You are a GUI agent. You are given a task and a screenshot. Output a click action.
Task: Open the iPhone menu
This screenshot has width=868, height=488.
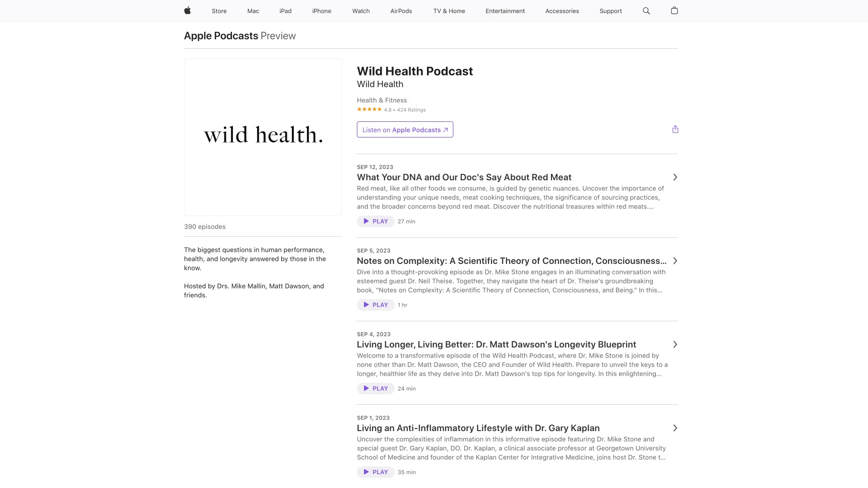pos(322,11)
